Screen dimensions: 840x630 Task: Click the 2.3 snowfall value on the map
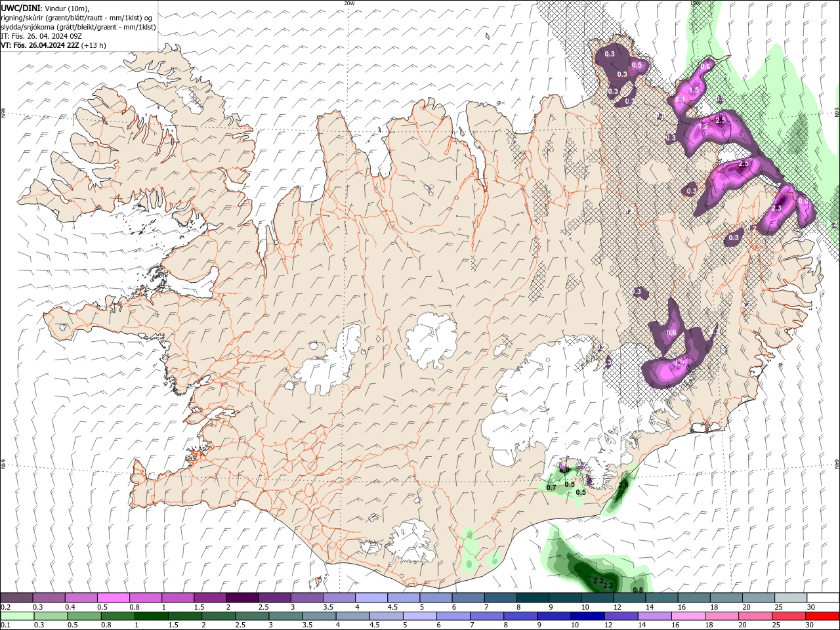776,208
